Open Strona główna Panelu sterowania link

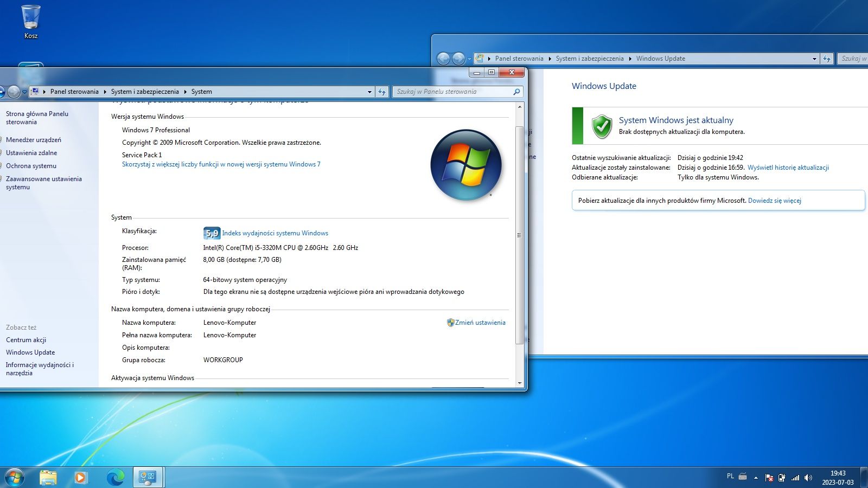[x=37, y=118]
